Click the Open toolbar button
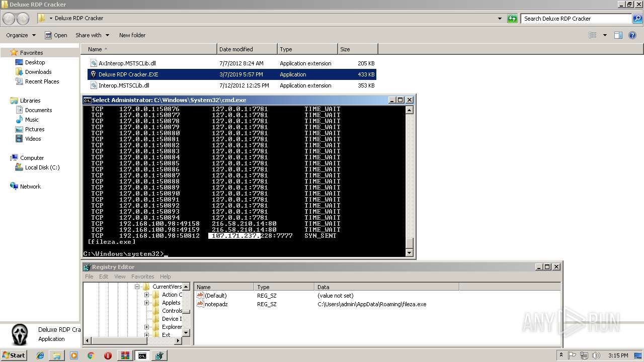Image resolution: width=644 pixels, height=362 pixels. (x=56, y=35)
